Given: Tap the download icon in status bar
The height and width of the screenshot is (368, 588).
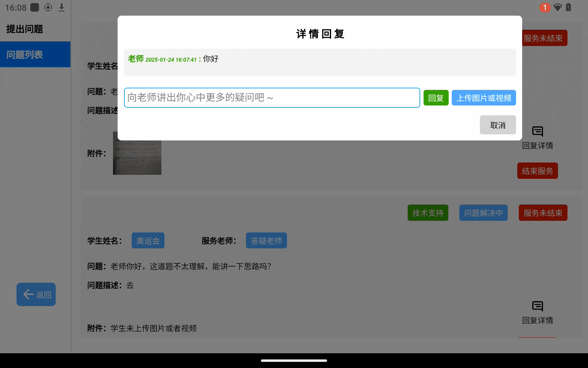Looking at the screenshot, I should tap(62, 7).
